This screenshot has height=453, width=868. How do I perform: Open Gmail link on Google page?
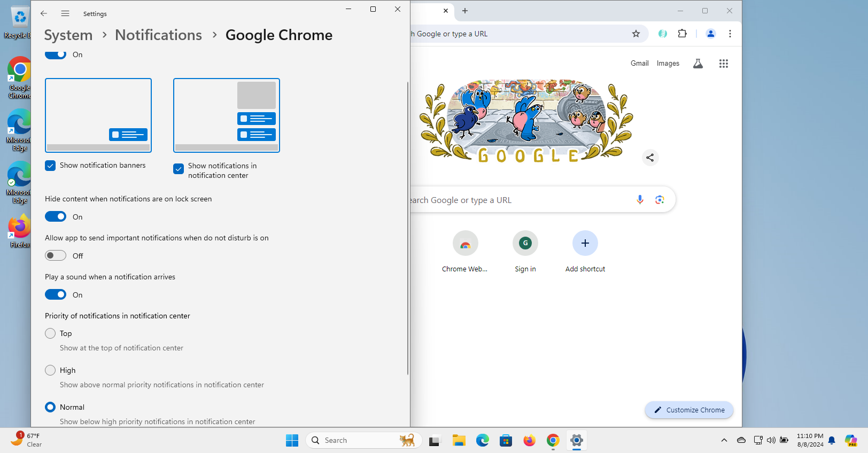tap(640, 63)
